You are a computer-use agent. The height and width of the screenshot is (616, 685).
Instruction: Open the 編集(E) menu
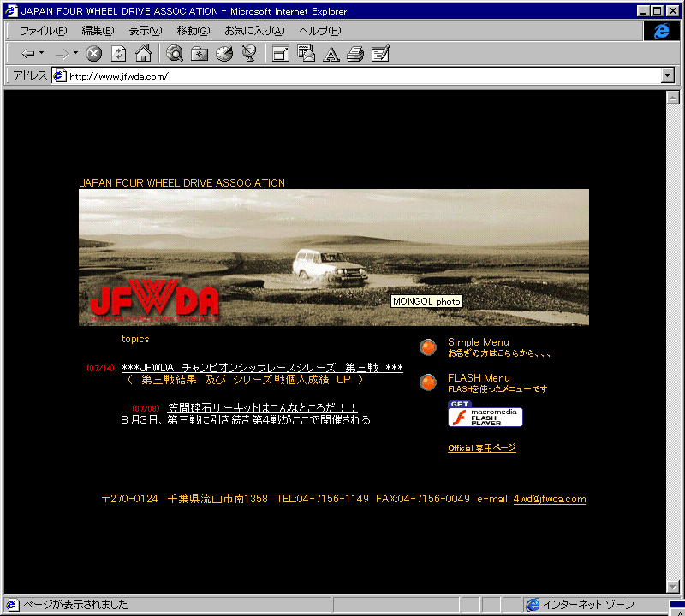point(98,31)
